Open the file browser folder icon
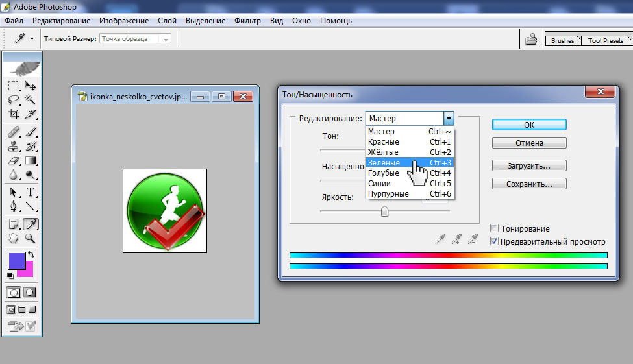 tap(531, 39)
